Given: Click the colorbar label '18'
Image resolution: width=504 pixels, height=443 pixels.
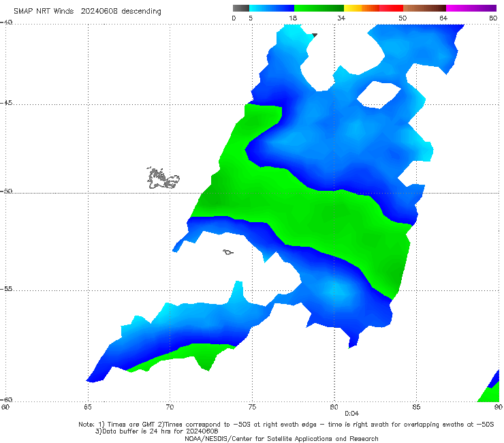Looking at the screenshot, I should [293, 18].
